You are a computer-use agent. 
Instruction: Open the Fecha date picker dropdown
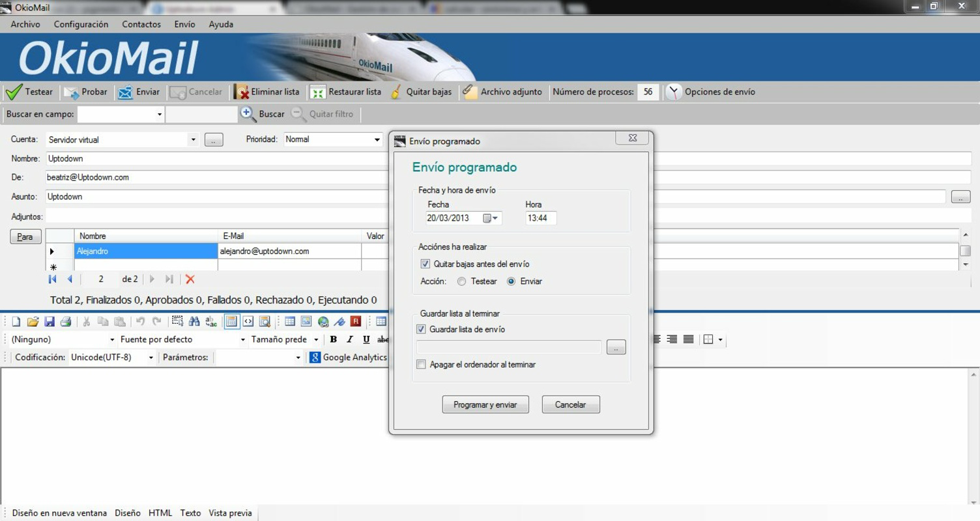[x=491, y=219]
